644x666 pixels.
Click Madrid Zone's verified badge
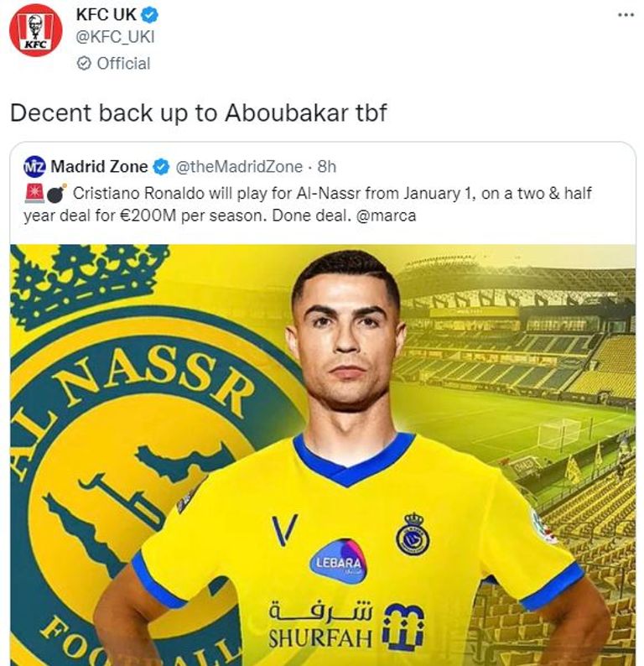(x=161, y=167)
